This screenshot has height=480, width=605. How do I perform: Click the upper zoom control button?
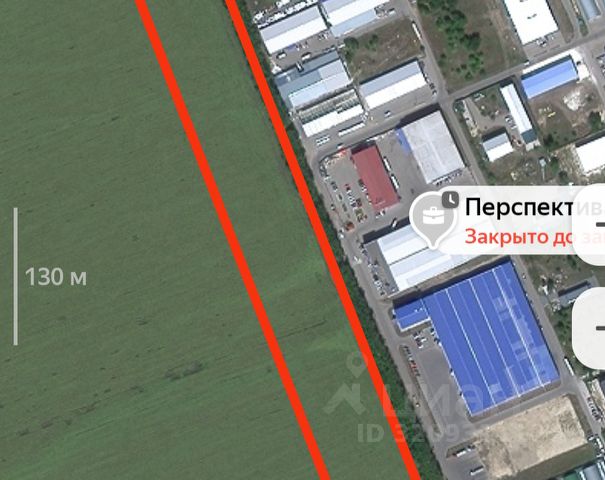(590, 225)
